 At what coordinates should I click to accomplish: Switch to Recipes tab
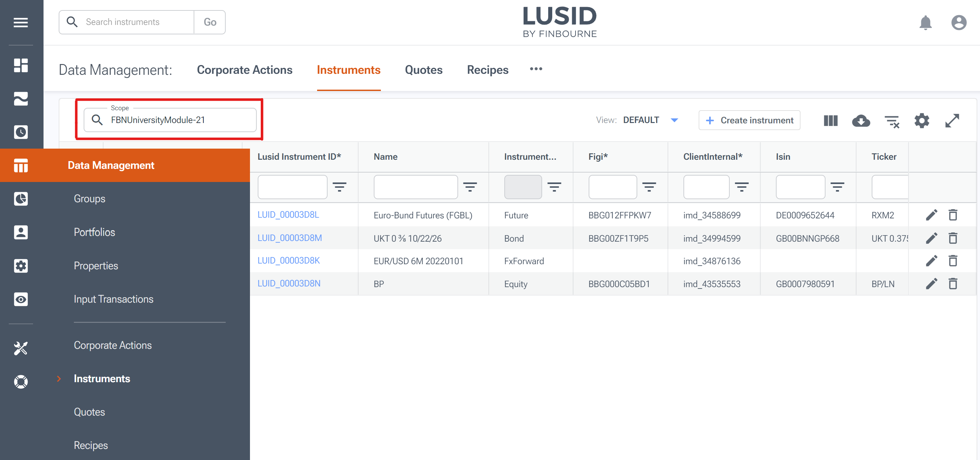pyautogui.click(x=487, y=70)
